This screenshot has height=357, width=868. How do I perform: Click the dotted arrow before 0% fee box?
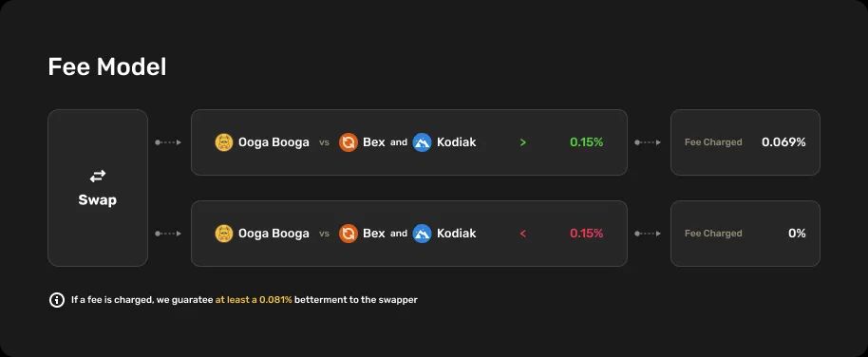click(x=648, y=234)
